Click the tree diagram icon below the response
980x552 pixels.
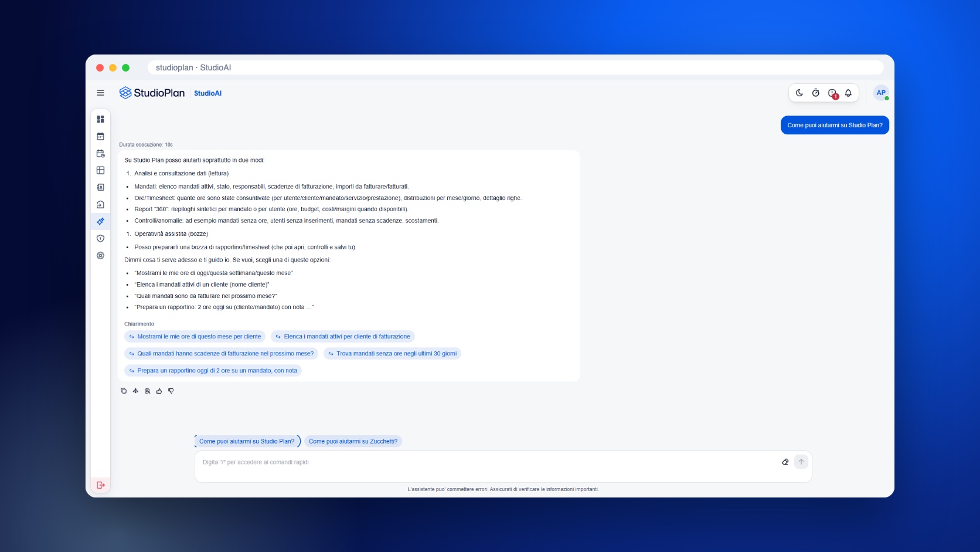135,391
